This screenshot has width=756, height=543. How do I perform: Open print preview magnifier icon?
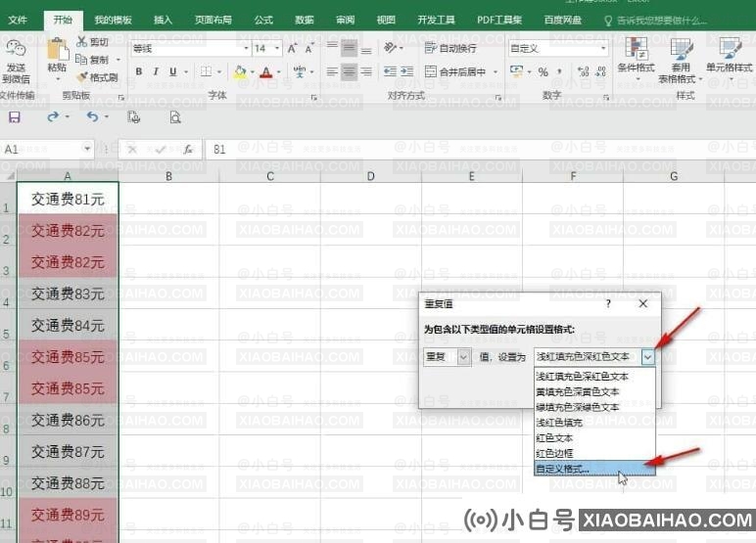pos(175,117)
